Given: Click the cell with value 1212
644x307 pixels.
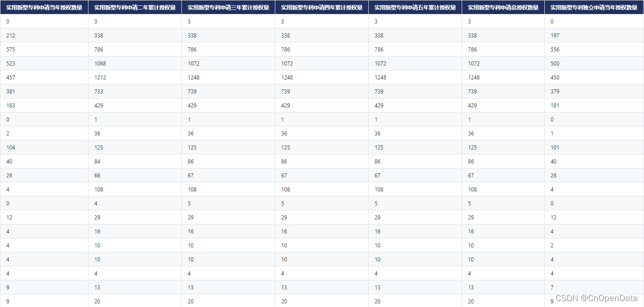Looking at the screenshot, I should [x=135, y=77].
